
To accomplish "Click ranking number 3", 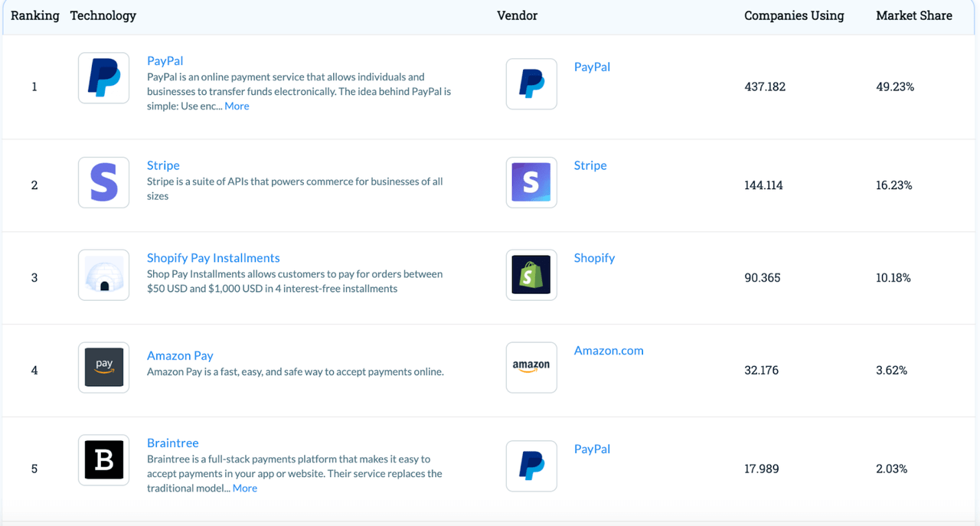I will (x=34, y=278).
